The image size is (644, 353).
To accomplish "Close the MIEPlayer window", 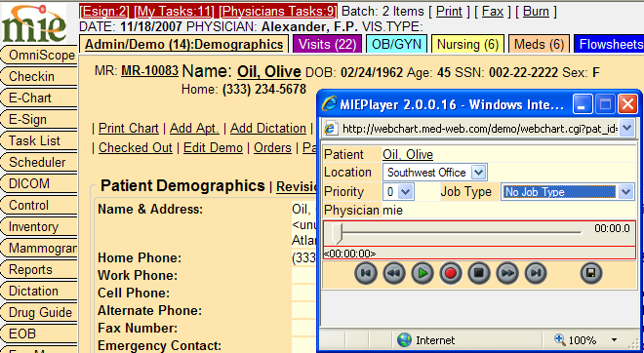I will point(627,104).
